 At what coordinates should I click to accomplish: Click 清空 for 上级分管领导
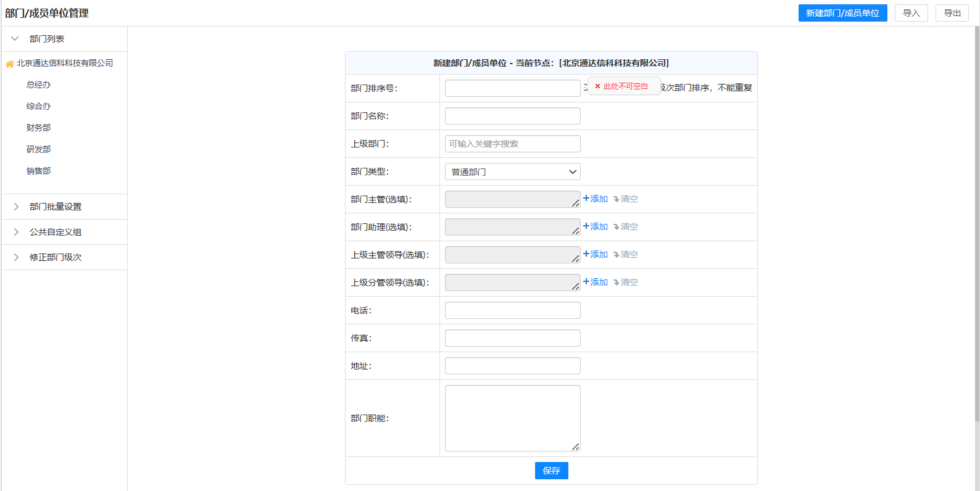626,283
